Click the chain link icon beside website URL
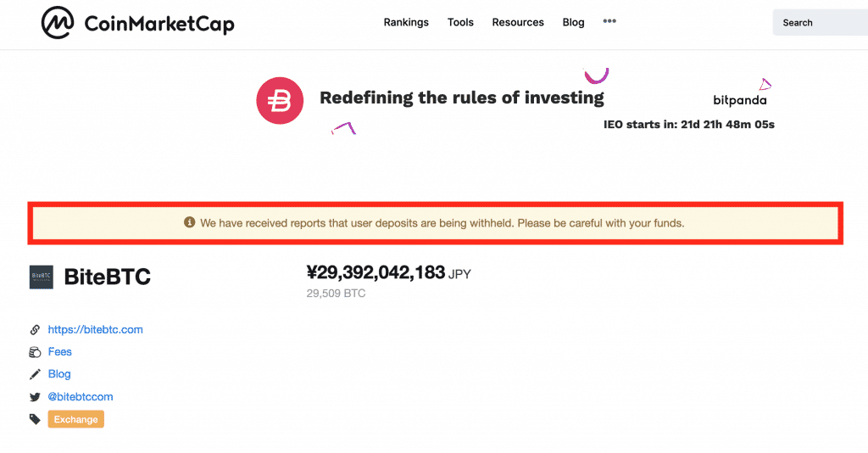Image resolution: width=868 pixels, height=453 pixels. (35, 329)
